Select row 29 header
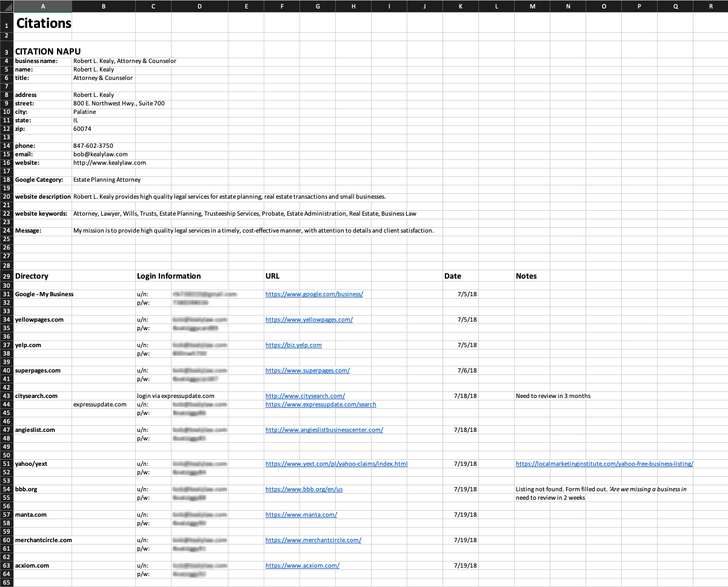 (x=6, y=276)
